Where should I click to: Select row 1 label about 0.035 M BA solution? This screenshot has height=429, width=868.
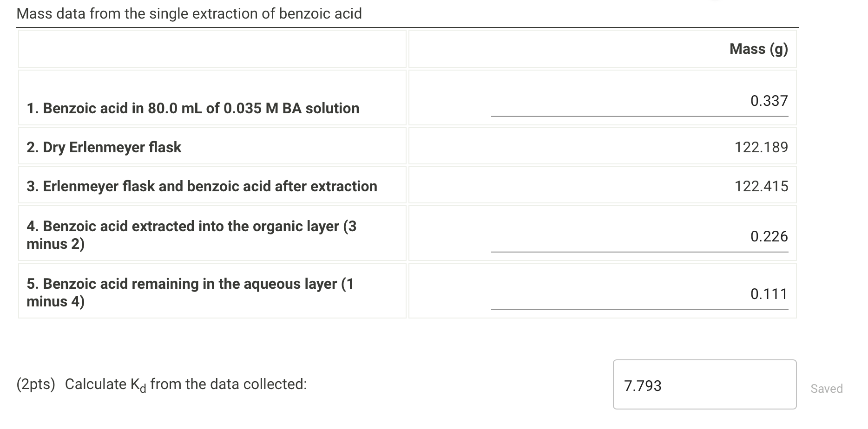[193, 108]
